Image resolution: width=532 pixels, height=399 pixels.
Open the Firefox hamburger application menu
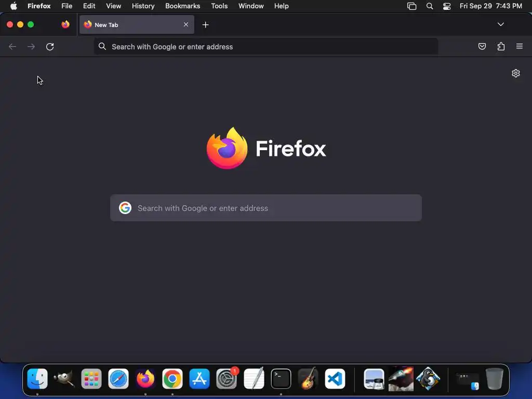pos(520,46)
